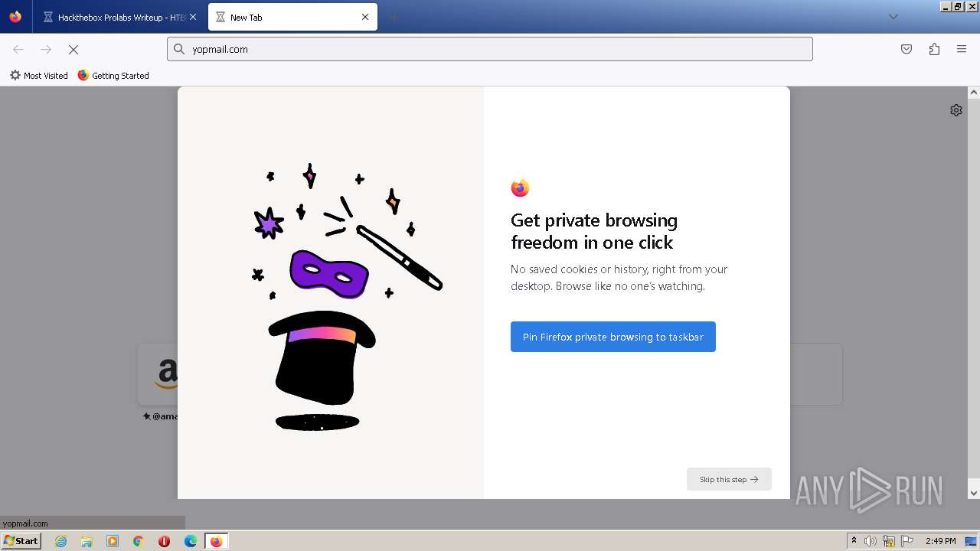Click the Firefox logo in the dialog

[x=520, y=188]
